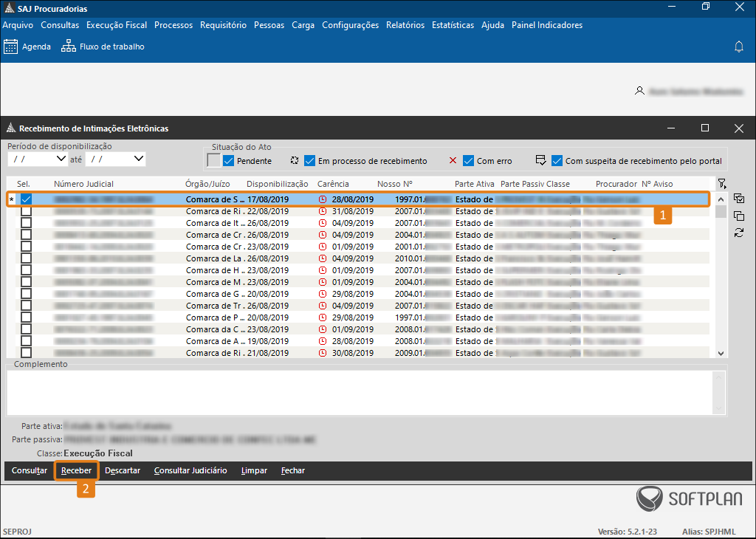Click the Descartar button
This screenshot has height=539, width=756.
(x=123, y=470)
